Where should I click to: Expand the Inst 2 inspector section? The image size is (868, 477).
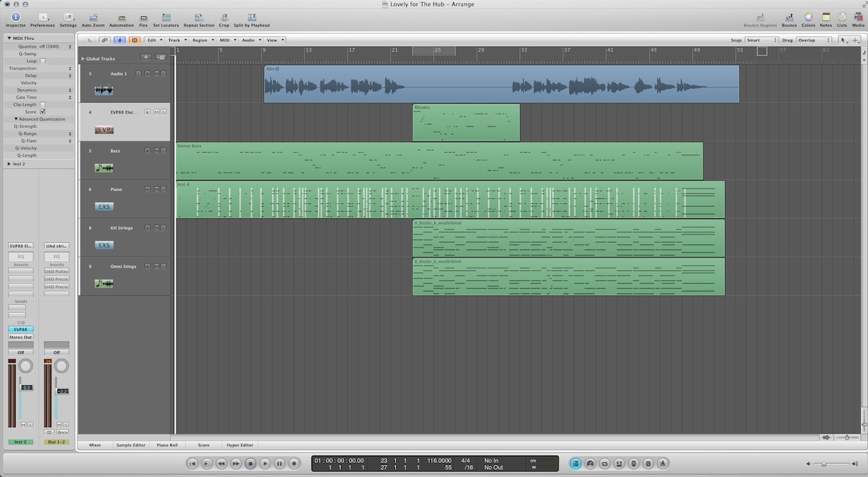9,164
